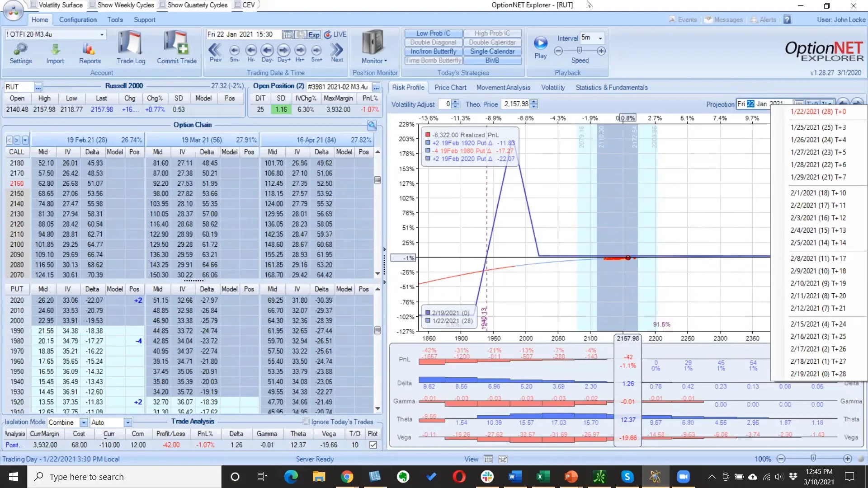Toggle Ignore Today's Trades checkbox

tap(306, 422)
